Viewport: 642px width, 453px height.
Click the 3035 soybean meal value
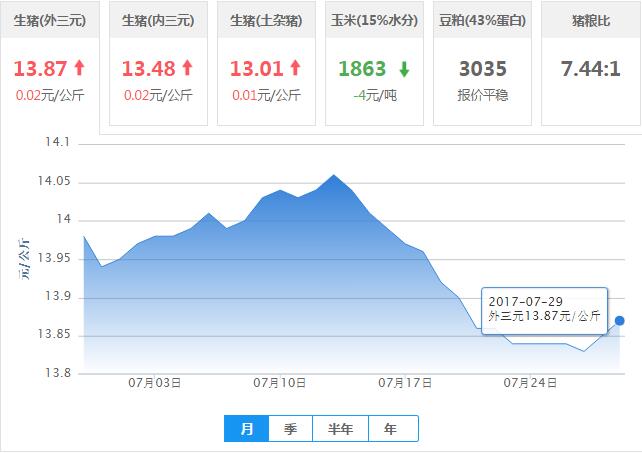(x=483, y=68)
